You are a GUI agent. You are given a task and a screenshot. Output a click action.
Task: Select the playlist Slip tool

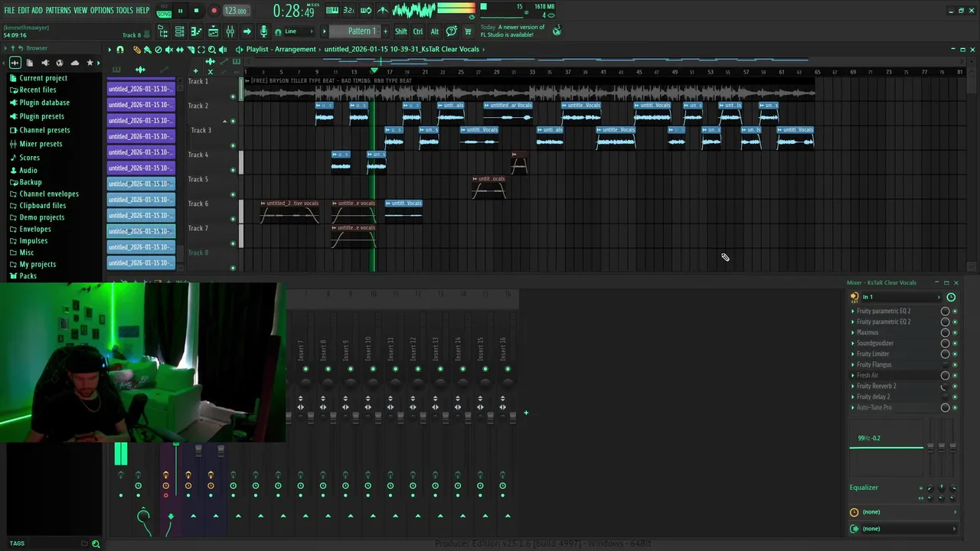point(180,49)
